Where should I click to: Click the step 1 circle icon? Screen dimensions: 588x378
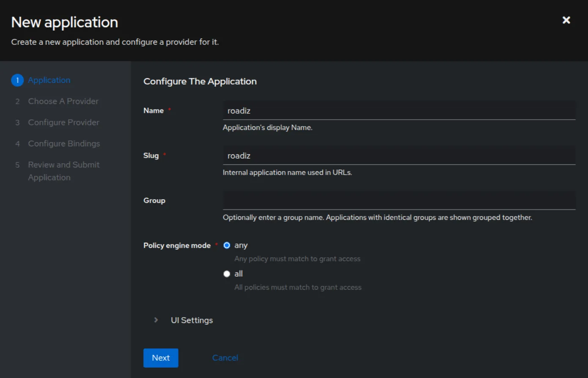(17, 80)
